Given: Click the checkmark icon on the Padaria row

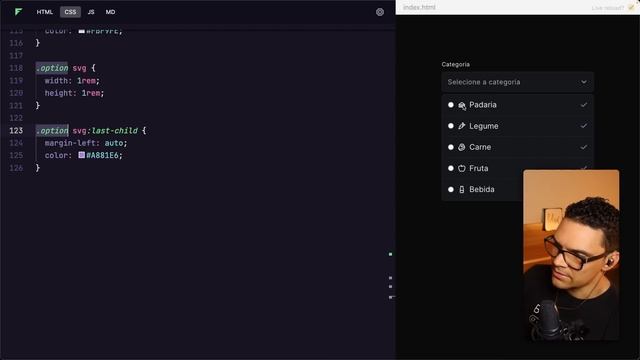Looking at the screenshot, I should point(584,105).
